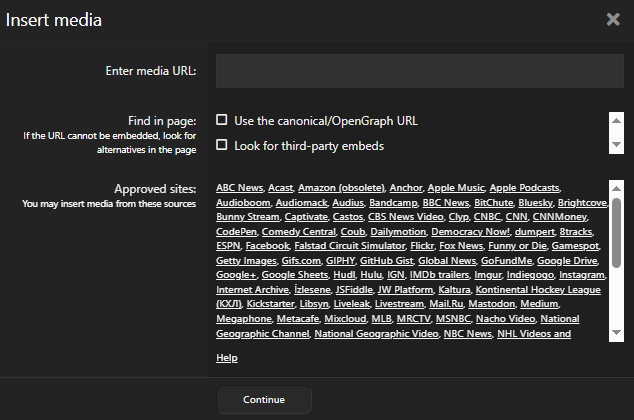Select the Apple Podcasts link
The height and width of the screenshot is (420, 634).
(525, 187)
